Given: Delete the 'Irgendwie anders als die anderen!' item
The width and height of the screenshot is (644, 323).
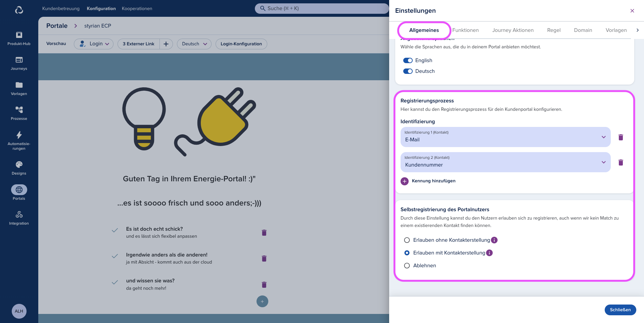Looking at the screenshot, I should (x=264, y=259).
